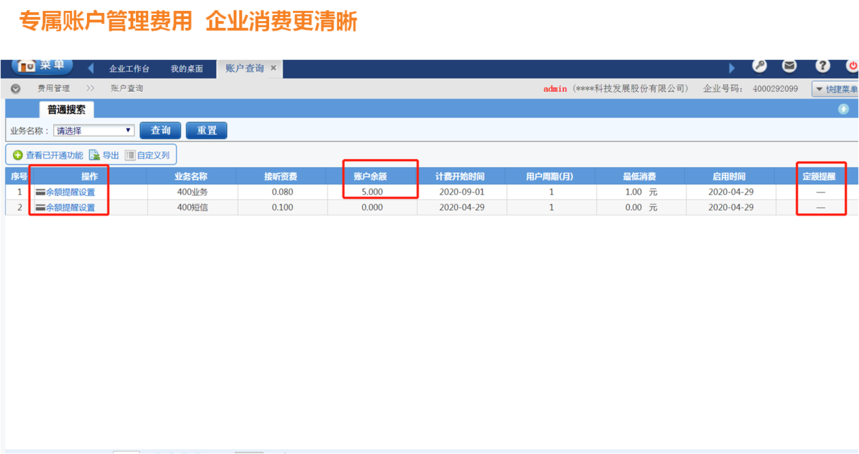This screenshot has height=454, width=859.
Task: Open 余额提醒设置 for 400业务 row
Action: pos(69,192)
